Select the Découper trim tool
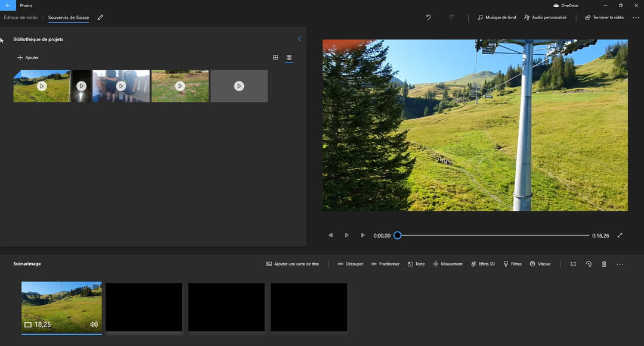The height and width of the screenshot is (346, 644). [351, 263]
